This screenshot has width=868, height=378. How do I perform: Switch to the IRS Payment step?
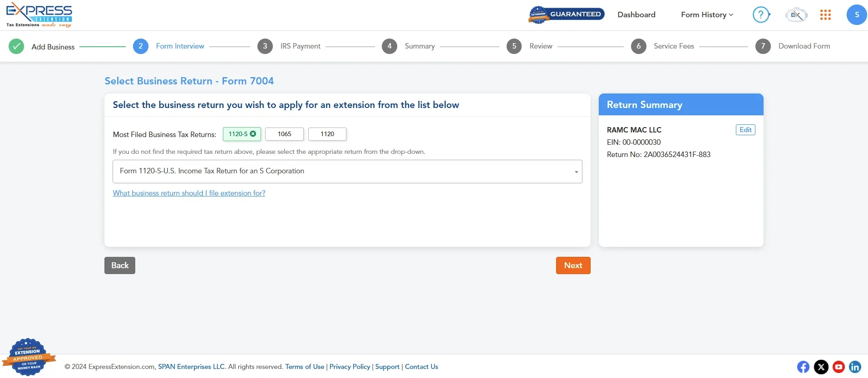coord(300,46)
